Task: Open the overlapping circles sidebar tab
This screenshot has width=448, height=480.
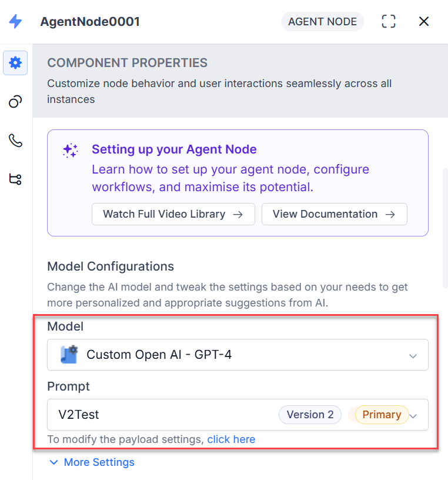Action: [x=15, y=102]
